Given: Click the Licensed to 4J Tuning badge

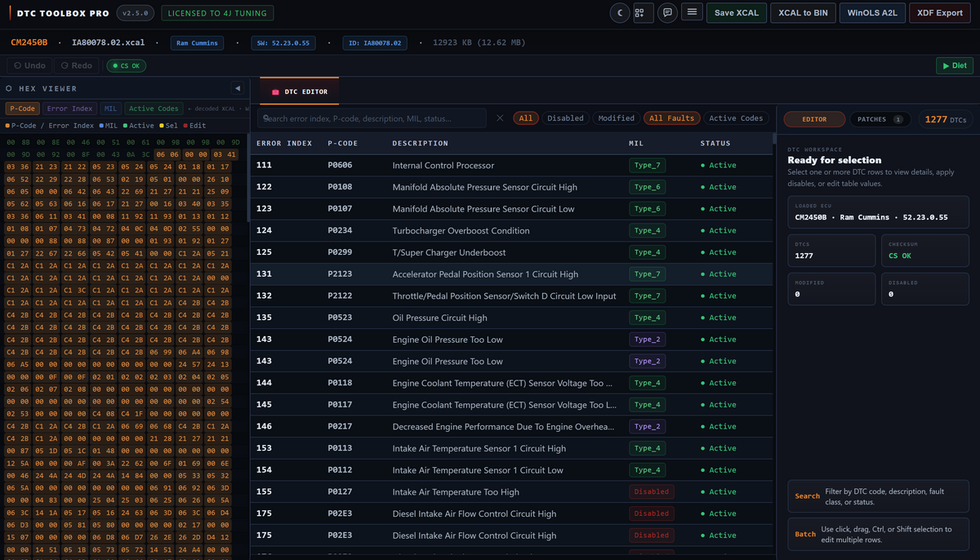Looking at the screenshot, I should point(217,13).
